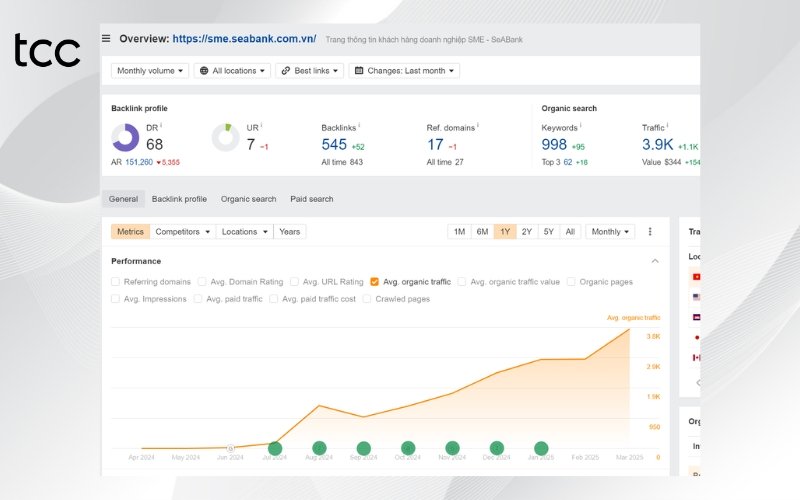The width and height of the screenshot is (800, 500).
Task: Set chart range to 2Y
Action: [527, 232]
